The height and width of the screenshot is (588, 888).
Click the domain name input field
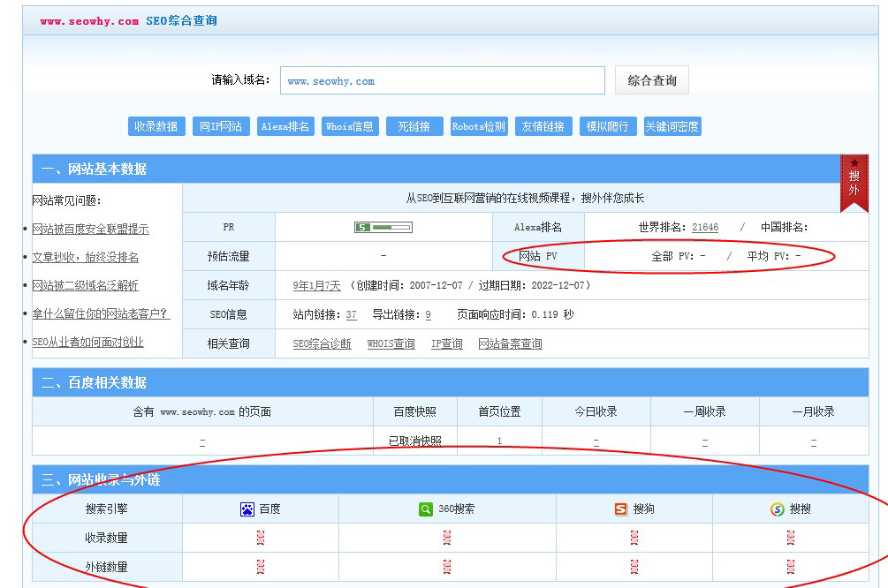point(442,80)
